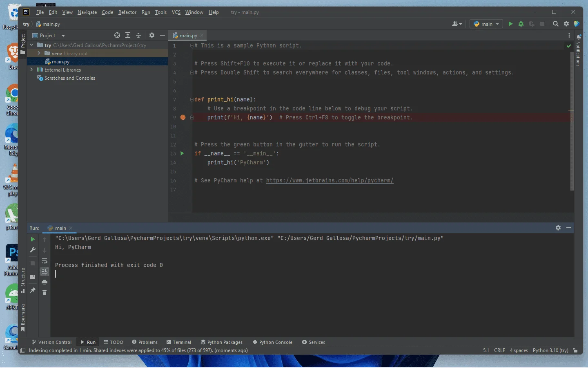Open the Code With Me user icon
The height and width of the screenshot is (368, 588).
pyautogui.click(x=457, y=24)
